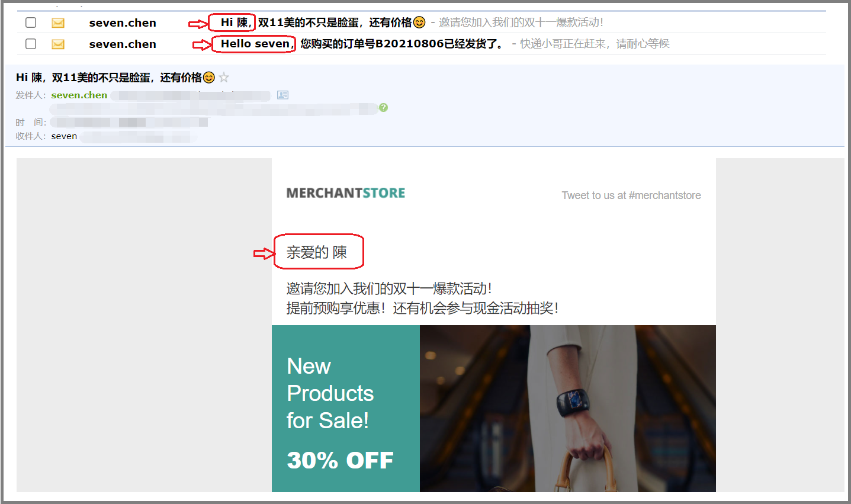Click the smiley emoji in the subject header
Screen dimensions: 851x504
[x=209, y=78]
